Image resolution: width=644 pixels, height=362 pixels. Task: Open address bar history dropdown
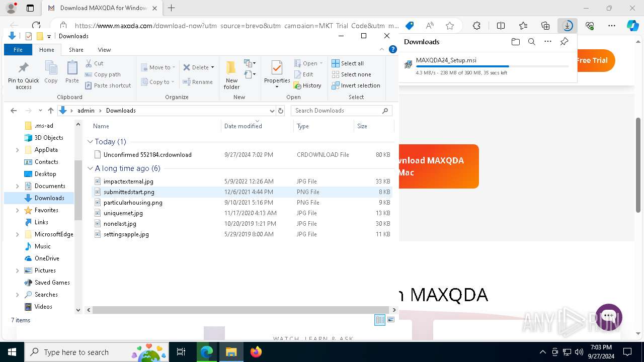[x=272, y=111]
